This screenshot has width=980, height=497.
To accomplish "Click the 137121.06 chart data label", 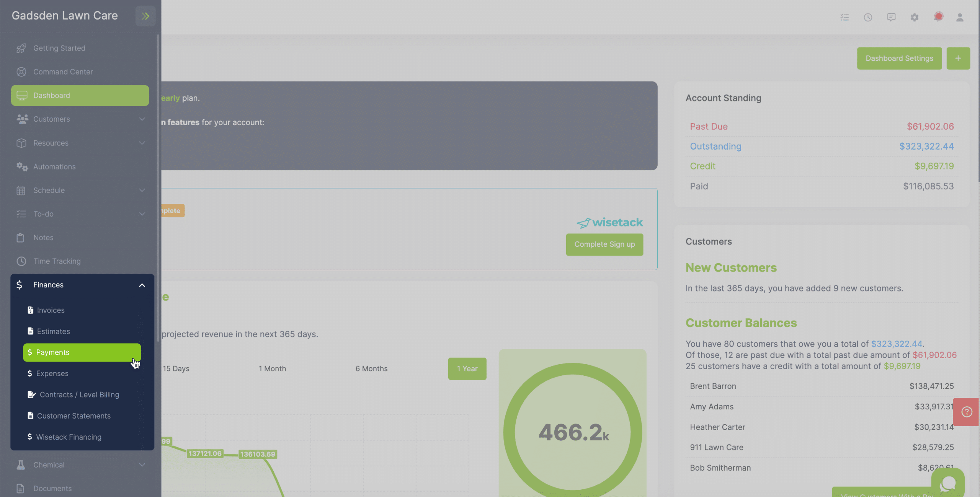I will (205, 454).
